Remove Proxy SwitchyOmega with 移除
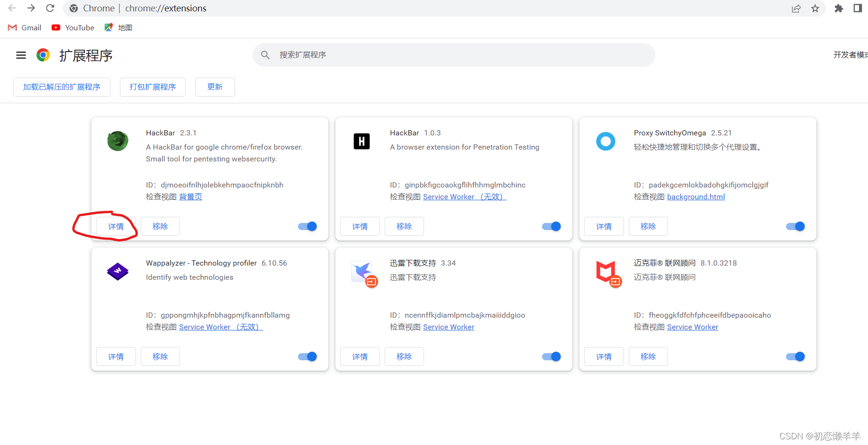Screen dimensions: 868x445 pos(648,226)
